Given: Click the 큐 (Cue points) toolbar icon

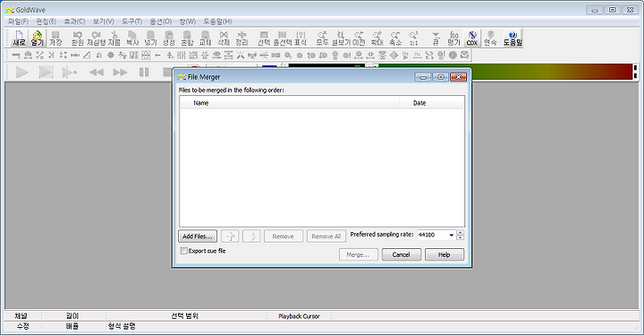Looking at the screenshot, I should (x=436, y=39).
